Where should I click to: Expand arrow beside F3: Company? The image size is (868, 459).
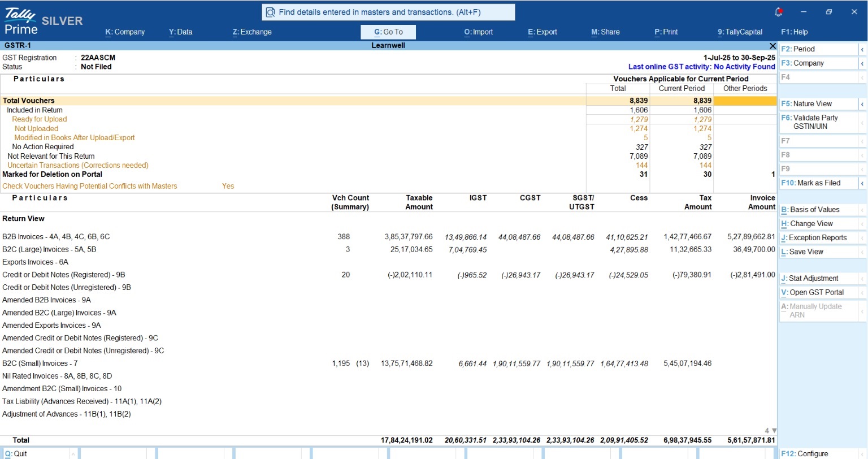[x=862, y=63]
